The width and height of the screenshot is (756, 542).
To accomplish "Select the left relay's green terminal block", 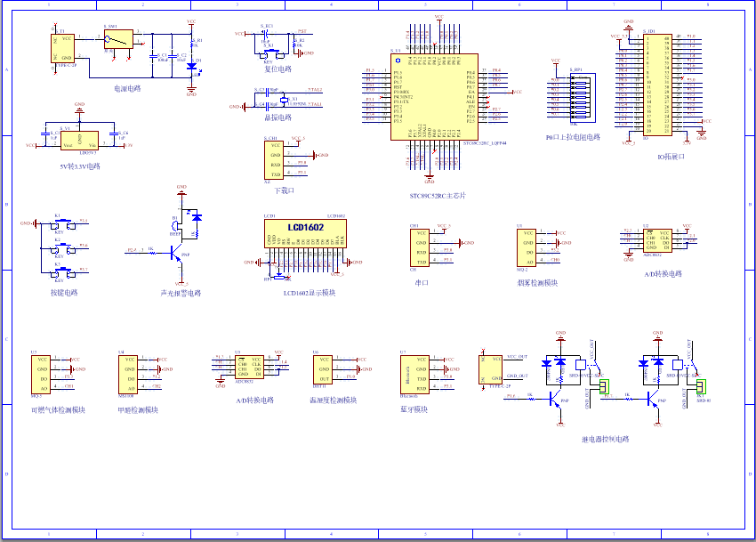I will pos(604,386).
